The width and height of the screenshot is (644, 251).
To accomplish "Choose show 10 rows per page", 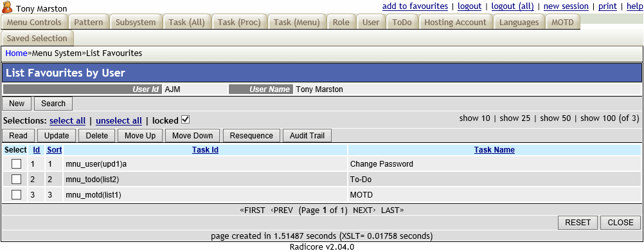I will tap(475, 118).
